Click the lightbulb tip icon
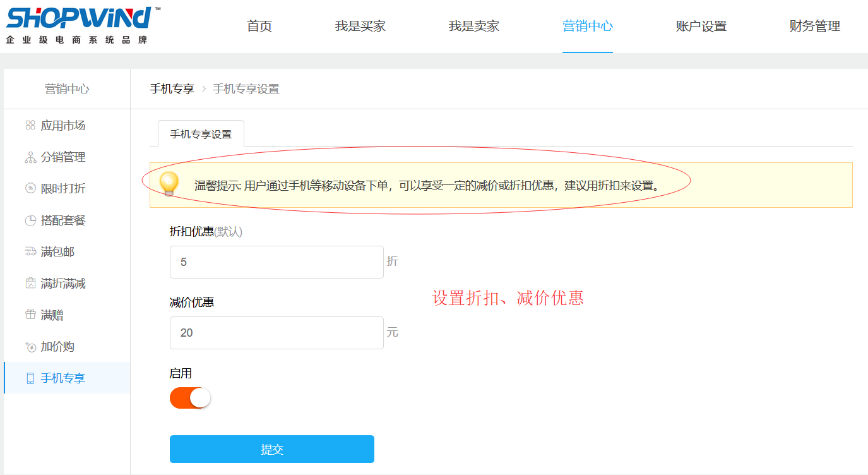The image size is (868, 475). 169,184
